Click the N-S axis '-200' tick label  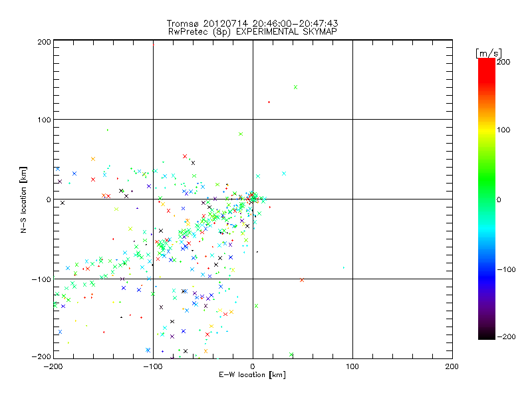tap(41, 356)
